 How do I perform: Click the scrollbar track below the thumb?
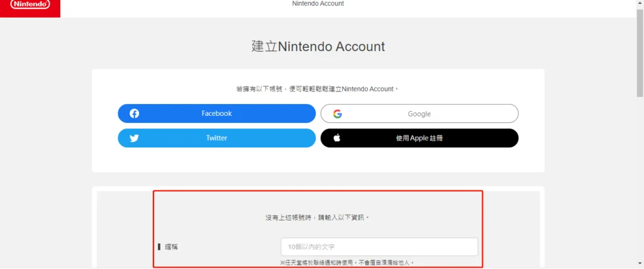point(640,177)
